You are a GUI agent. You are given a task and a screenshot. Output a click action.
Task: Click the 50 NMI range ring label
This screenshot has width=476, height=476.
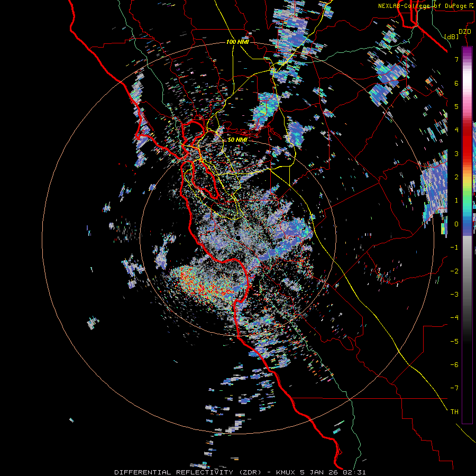click(237, 140)
